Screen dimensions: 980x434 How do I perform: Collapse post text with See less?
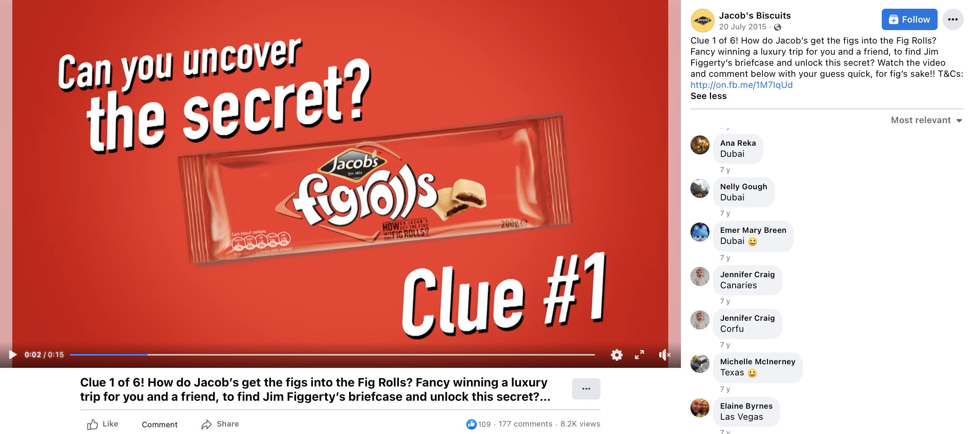pyautogui.click(x=708, y=96)
